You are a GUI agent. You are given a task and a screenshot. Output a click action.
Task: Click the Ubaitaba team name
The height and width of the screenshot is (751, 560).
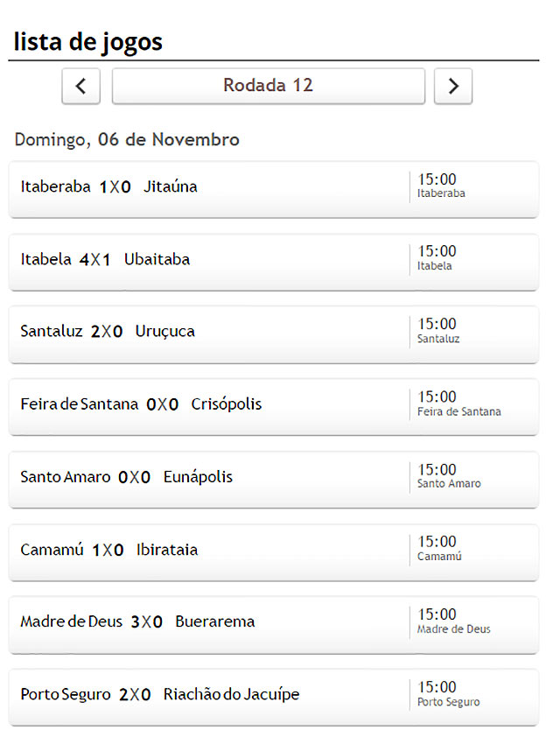(157, 259)
